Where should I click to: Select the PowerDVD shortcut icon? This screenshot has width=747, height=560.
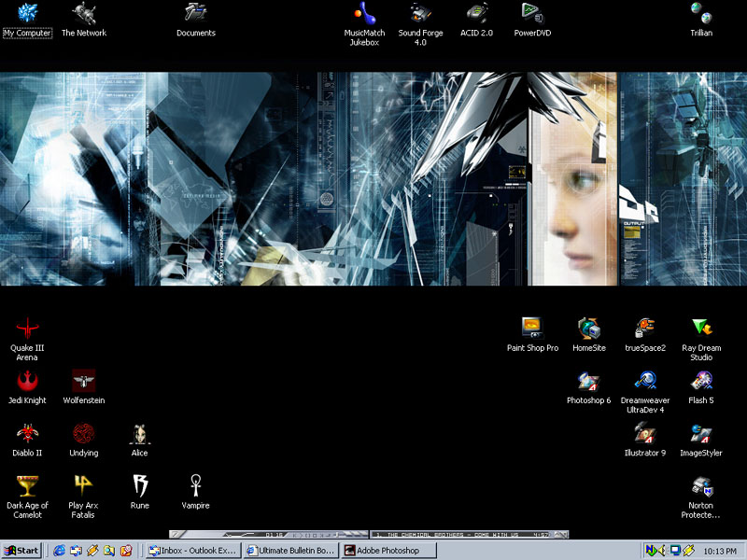(x=532, y=20)
